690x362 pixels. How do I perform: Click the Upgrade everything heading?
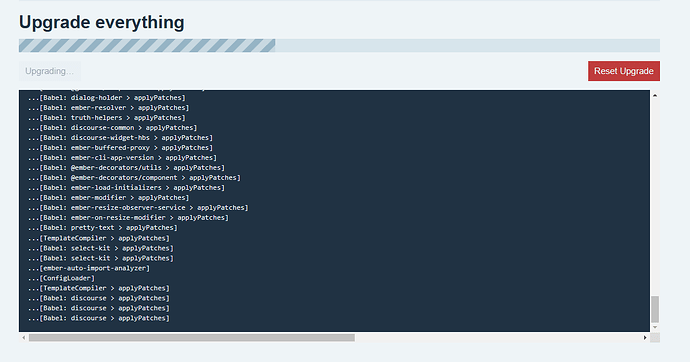pos(102,22)
